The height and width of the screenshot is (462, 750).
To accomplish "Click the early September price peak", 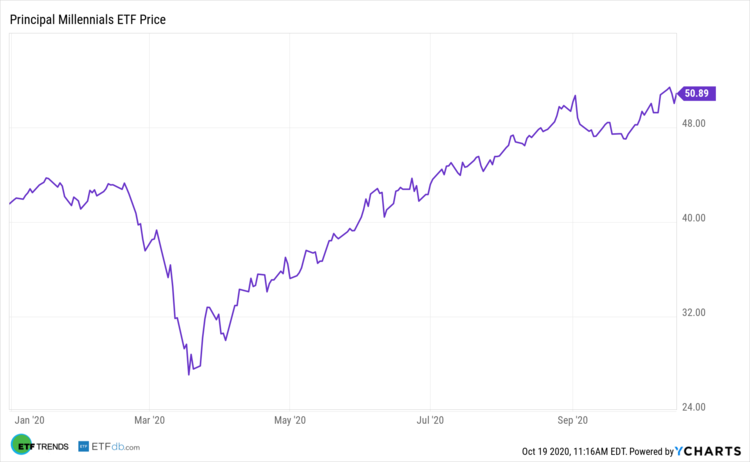I will point(575,96).
